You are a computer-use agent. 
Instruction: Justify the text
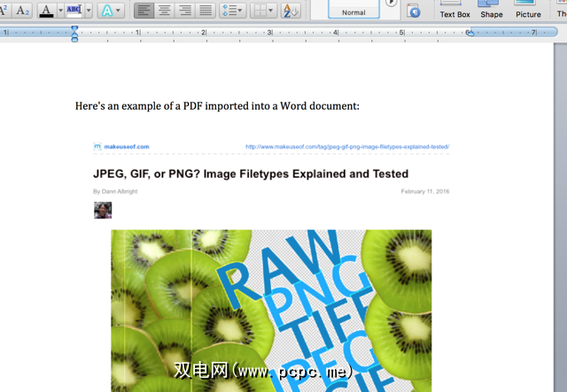pyautogui.click(x=206, y=10)
